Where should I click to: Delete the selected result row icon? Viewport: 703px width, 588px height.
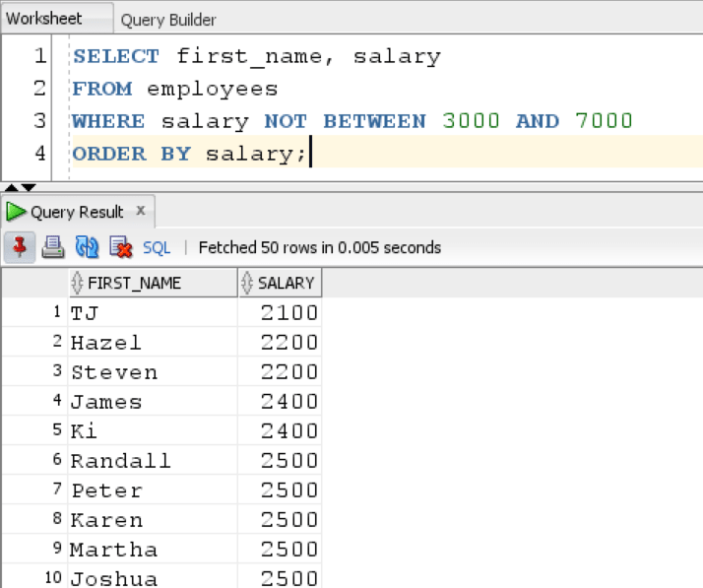click(x=121, y=247)
